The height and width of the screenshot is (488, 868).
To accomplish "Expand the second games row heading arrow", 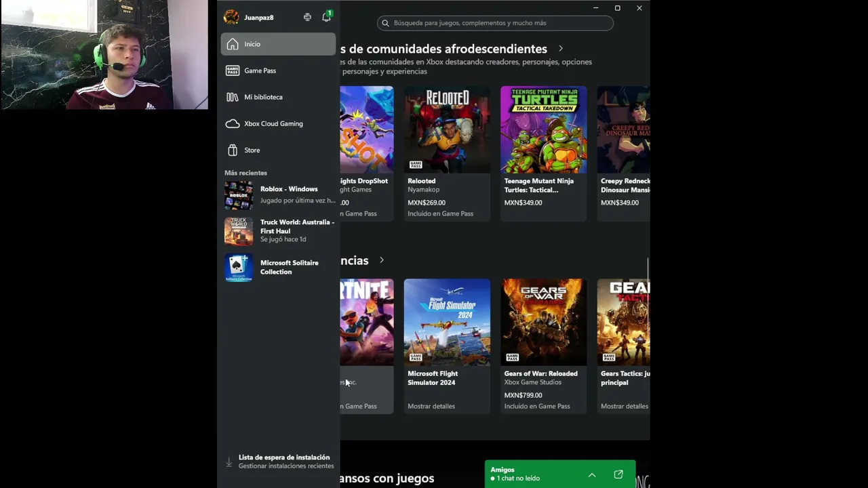I will (x=382, y=260).
